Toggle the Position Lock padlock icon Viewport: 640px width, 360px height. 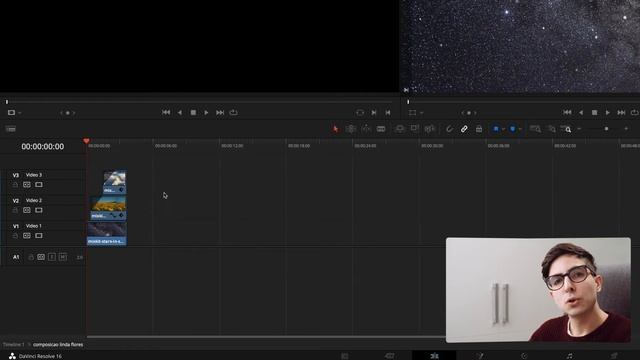coord(479,129)
